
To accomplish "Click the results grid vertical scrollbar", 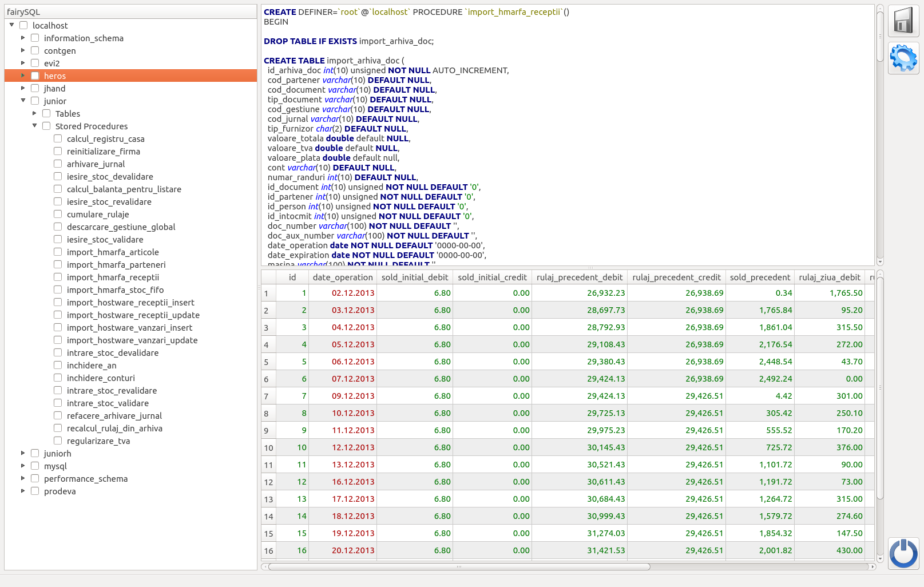I will coord(880,387).
